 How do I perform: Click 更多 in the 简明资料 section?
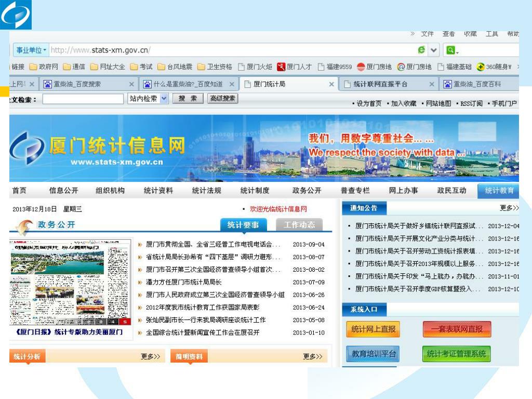pyautogui.click(x=312, y=356)
